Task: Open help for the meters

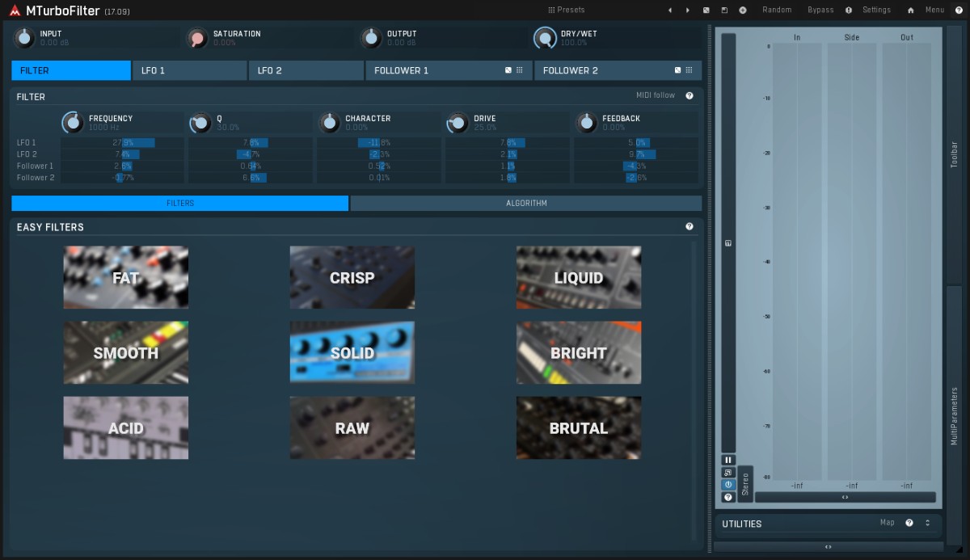Action: pyautogui.click(x=728, y=497)
